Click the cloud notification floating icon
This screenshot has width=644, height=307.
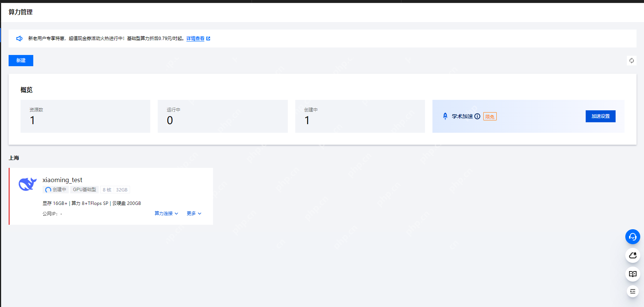tap(632, 255)
